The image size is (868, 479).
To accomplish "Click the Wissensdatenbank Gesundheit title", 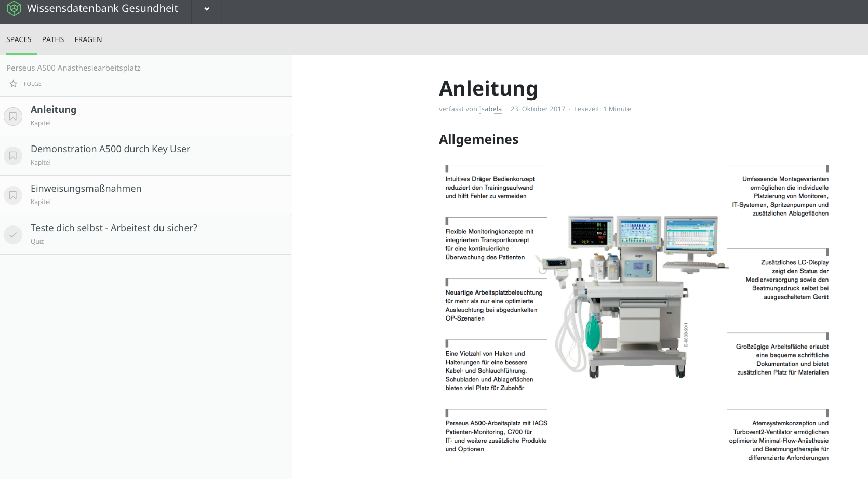I will coord(102,8).
